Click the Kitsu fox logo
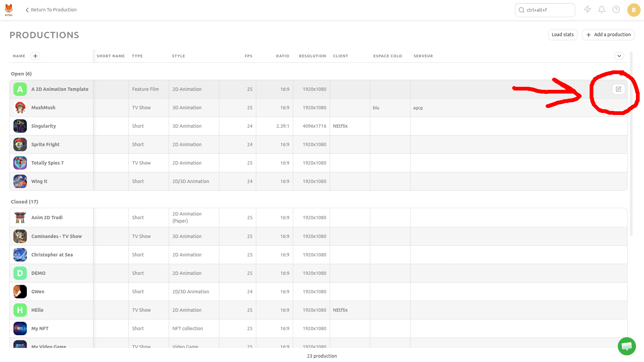This screenshot has width=644, height=362. click(x=9, y=10)
